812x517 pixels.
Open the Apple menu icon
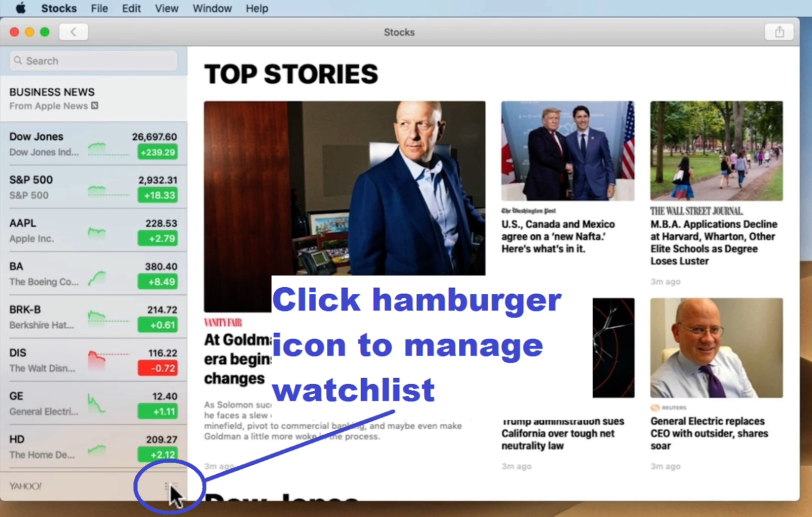coord(21,8)
